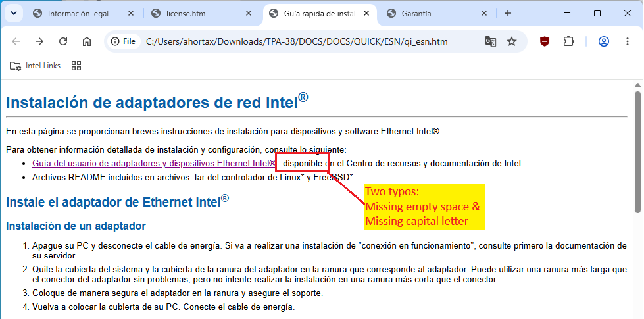
Task: Click the Archivos README incluidos bullet text
Action: click(193, 177)
